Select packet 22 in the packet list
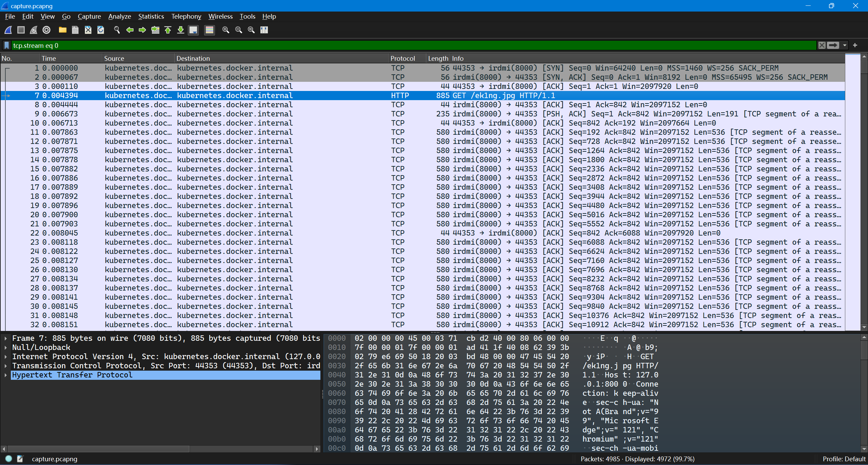The height and width of the screenshot is (465, 868). point(237,233)
